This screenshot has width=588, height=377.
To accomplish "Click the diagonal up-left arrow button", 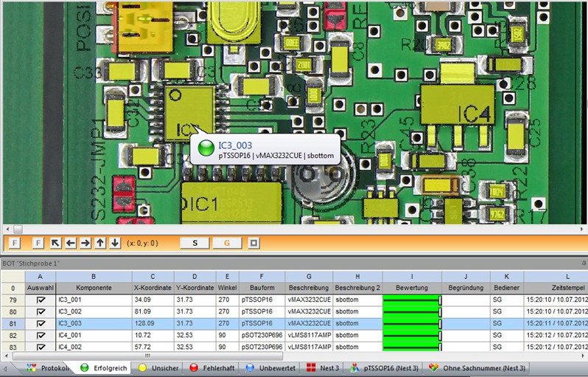I will 55,243.
